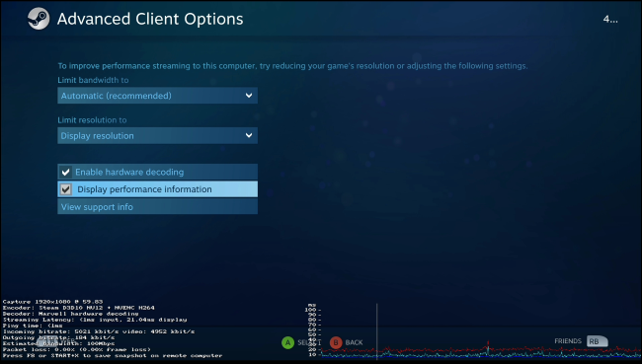The width and height of the screenshot is (642, 364).
Task: Click the Limit resolution to label
Action: point(92,120)
